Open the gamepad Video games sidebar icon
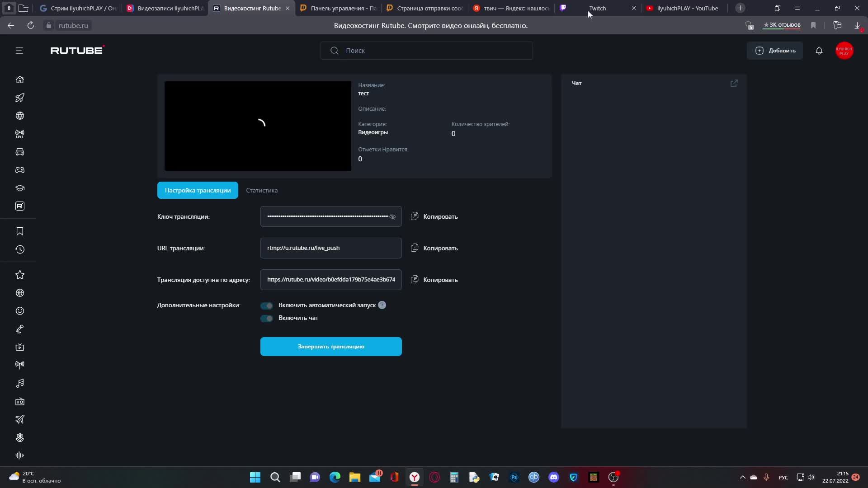Image resolution: width=868 pixels, height=488 pixels. pyautogui.click(x=19, y=170)
